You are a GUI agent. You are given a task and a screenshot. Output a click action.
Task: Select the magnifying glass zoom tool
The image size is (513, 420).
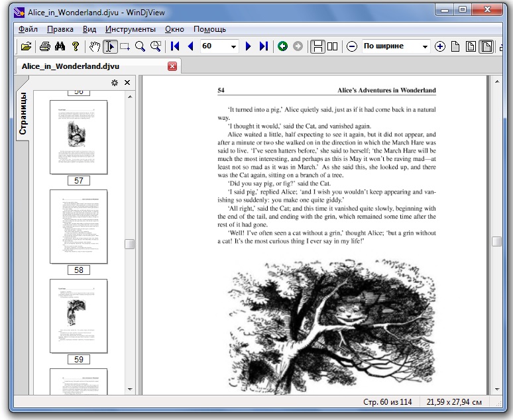[x=140, y=46]
